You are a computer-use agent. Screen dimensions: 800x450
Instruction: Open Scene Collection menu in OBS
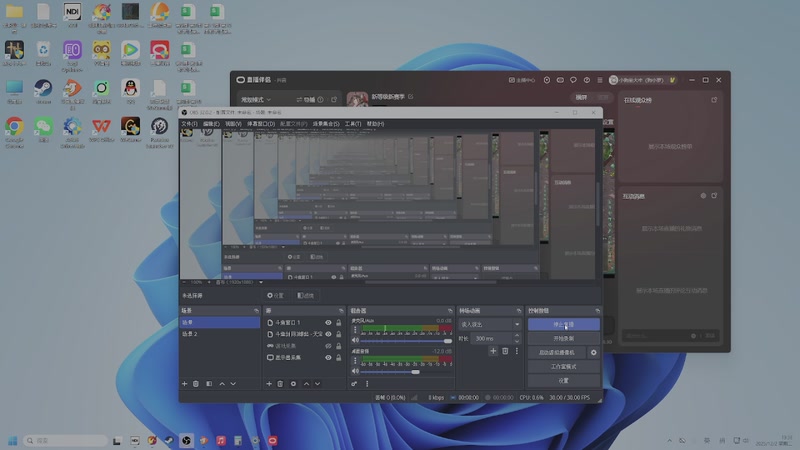click(326, 124)
